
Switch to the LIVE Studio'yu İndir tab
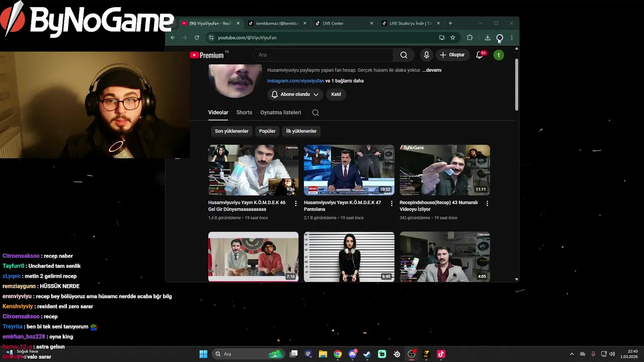coord(411,23)
